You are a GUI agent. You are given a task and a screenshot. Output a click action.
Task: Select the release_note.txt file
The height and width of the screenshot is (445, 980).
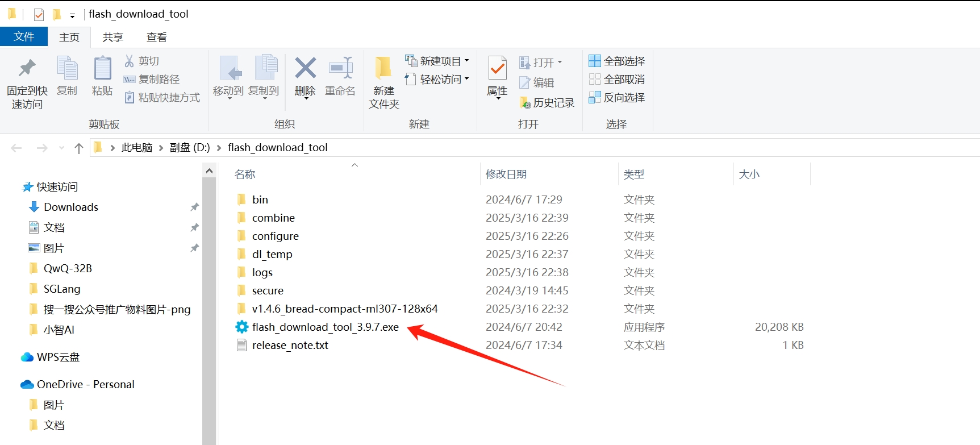[290, 345]
